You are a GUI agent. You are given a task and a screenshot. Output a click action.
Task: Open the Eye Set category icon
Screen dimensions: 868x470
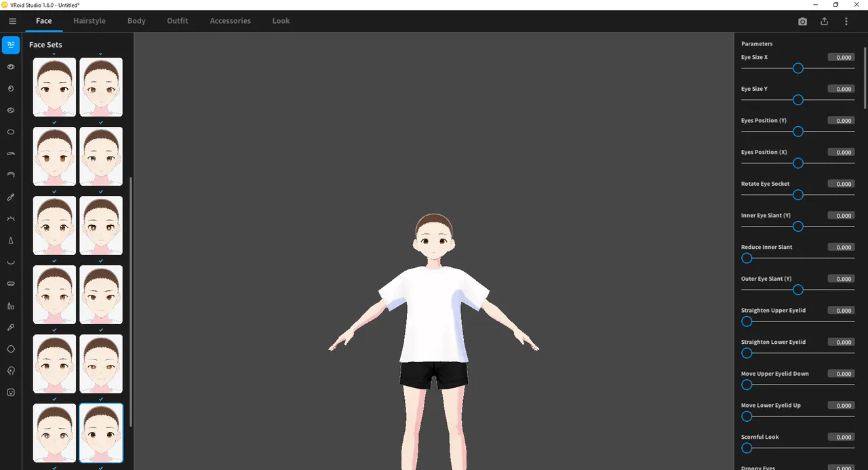click(11, 67)
